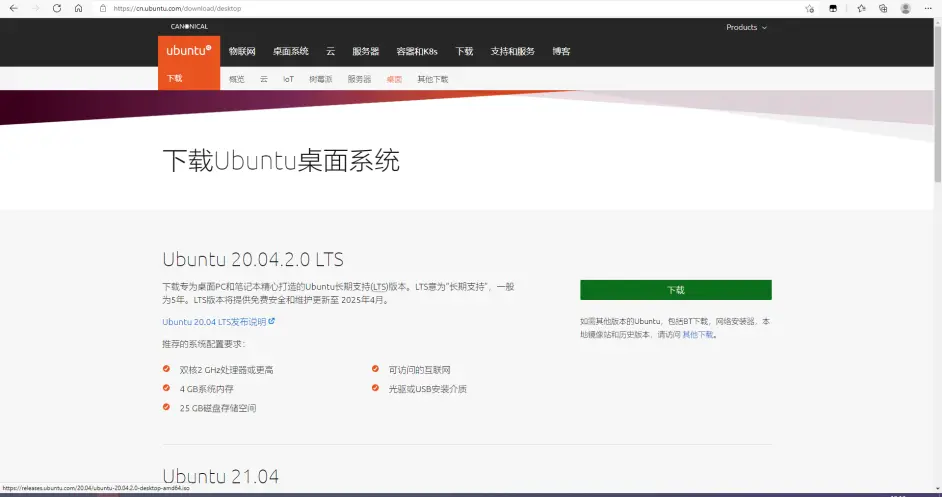Open the 支持和服务 menu item
The width and height of the screenshot is (942, 497).
tap(512, 51)
